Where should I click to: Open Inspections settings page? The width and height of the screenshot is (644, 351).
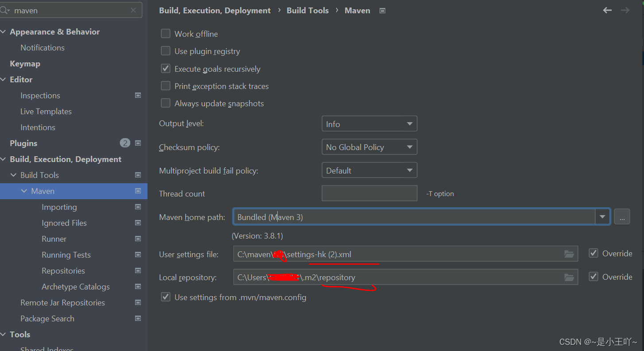[40, 95]
